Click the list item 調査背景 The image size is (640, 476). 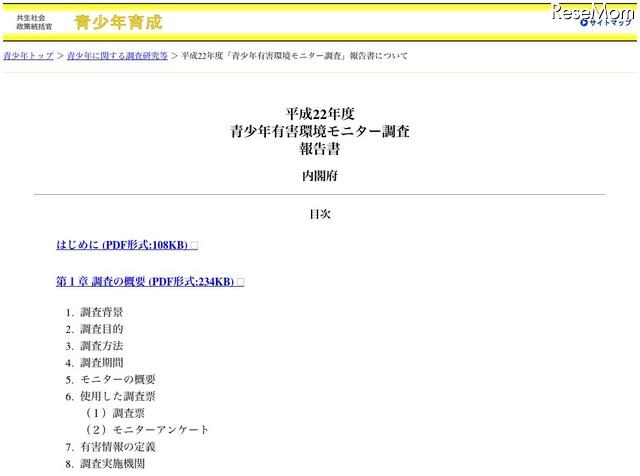coord(102,312)
